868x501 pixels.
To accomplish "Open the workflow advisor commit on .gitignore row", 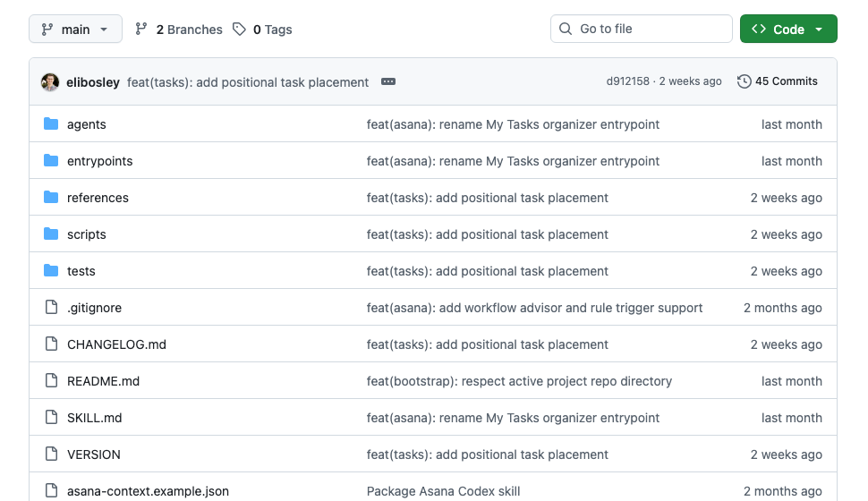I will tap(534, 308).
